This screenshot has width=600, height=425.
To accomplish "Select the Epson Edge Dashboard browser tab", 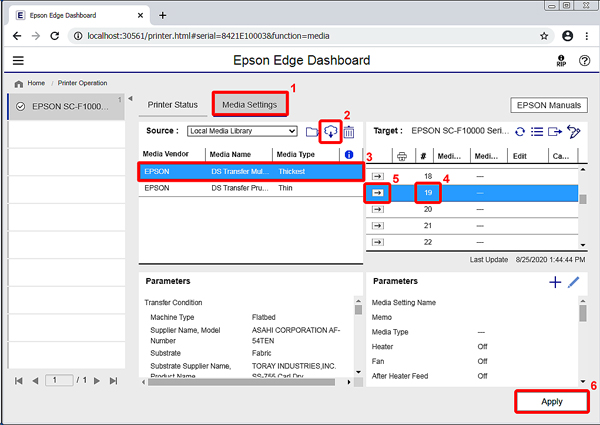I will click(78, 15).
